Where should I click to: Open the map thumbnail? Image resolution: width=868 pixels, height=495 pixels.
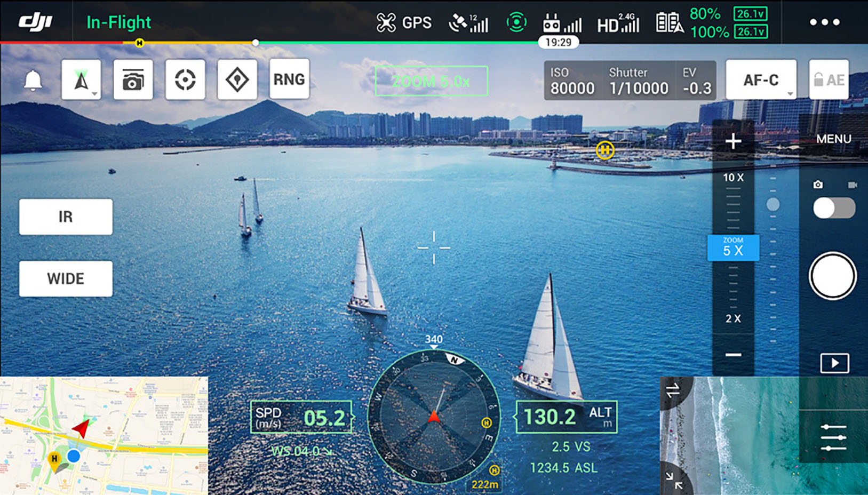click(x=104, y=436)
